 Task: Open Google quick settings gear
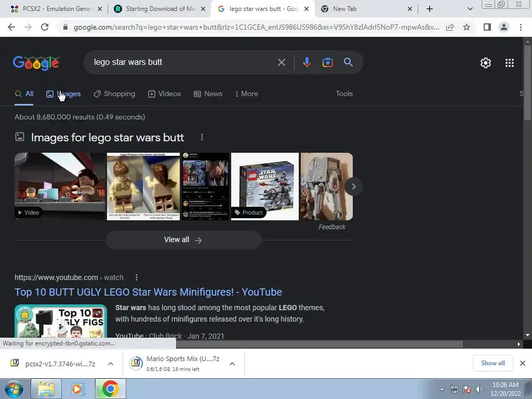[x=486, y=63]
